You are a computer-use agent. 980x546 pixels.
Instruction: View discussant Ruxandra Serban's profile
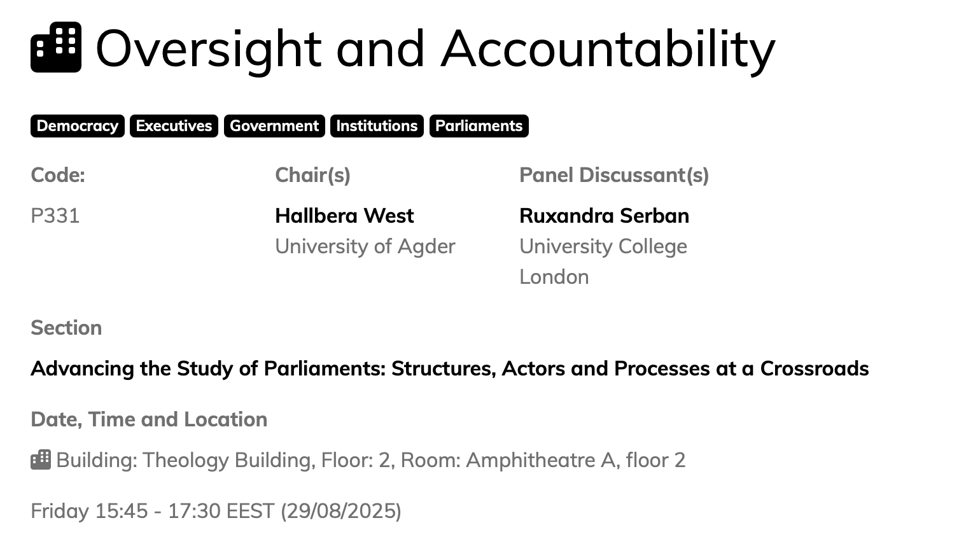click(604, 216)
